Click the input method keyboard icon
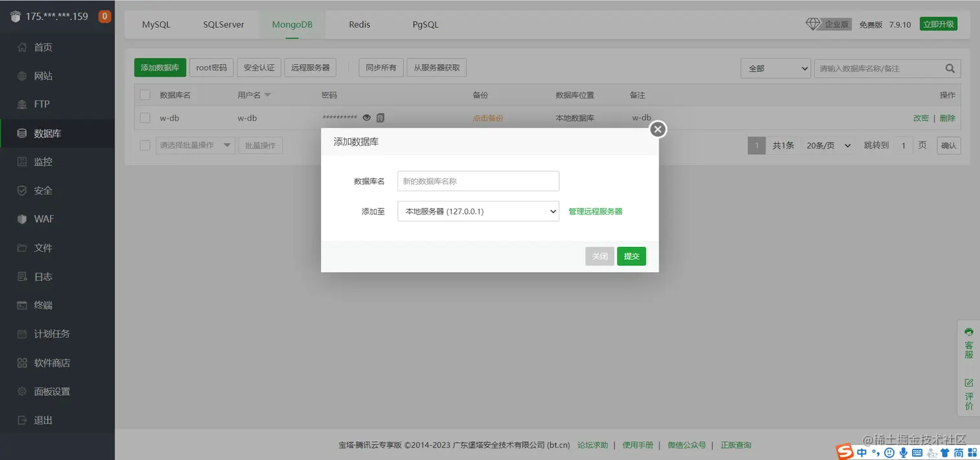The image size is (980, 460). coord(917,452)
